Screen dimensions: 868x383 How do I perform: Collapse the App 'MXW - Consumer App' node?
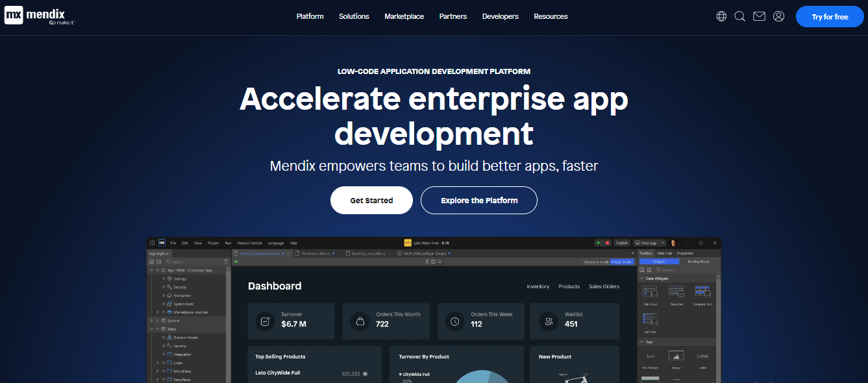coord(151,270)
